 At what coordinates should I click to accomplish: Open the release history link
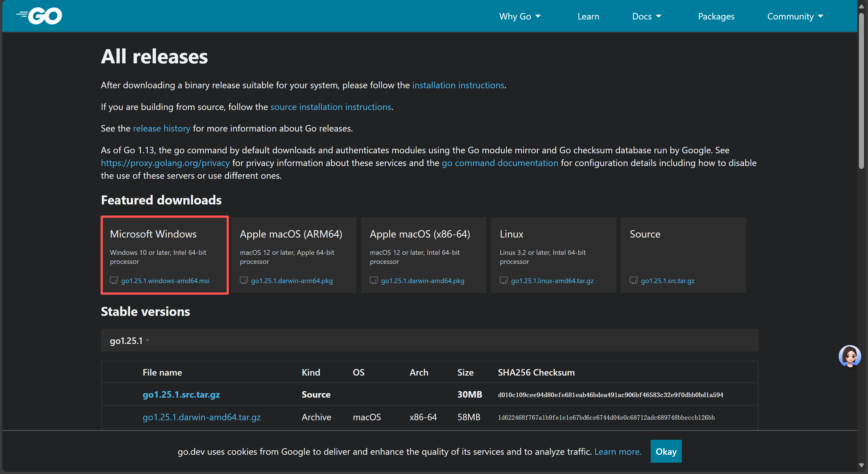162,128
